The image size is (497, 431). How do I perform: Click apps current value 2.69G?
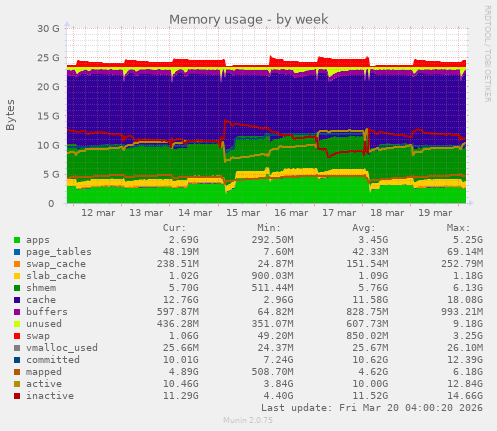point(183,240)
